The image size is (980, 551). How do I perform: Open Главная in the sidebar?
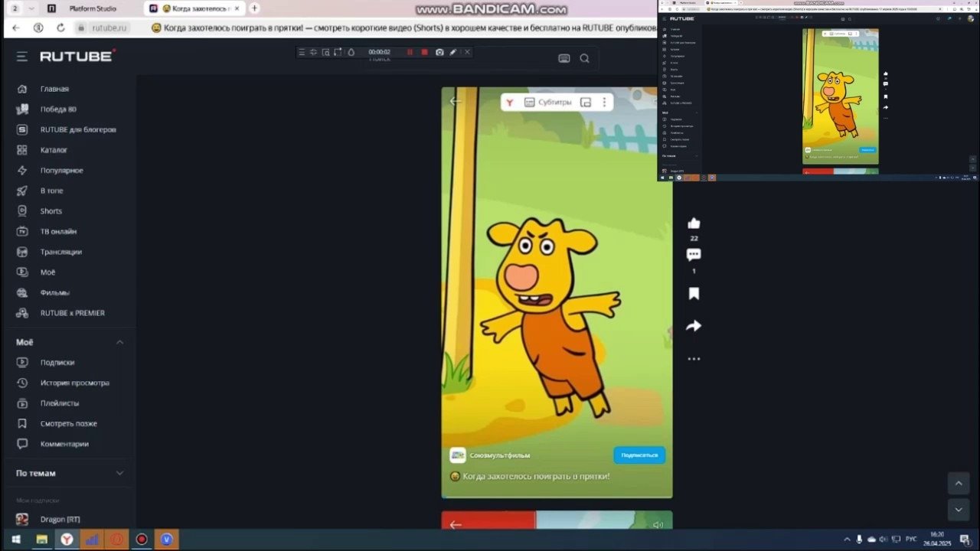[x=54, y=89]
